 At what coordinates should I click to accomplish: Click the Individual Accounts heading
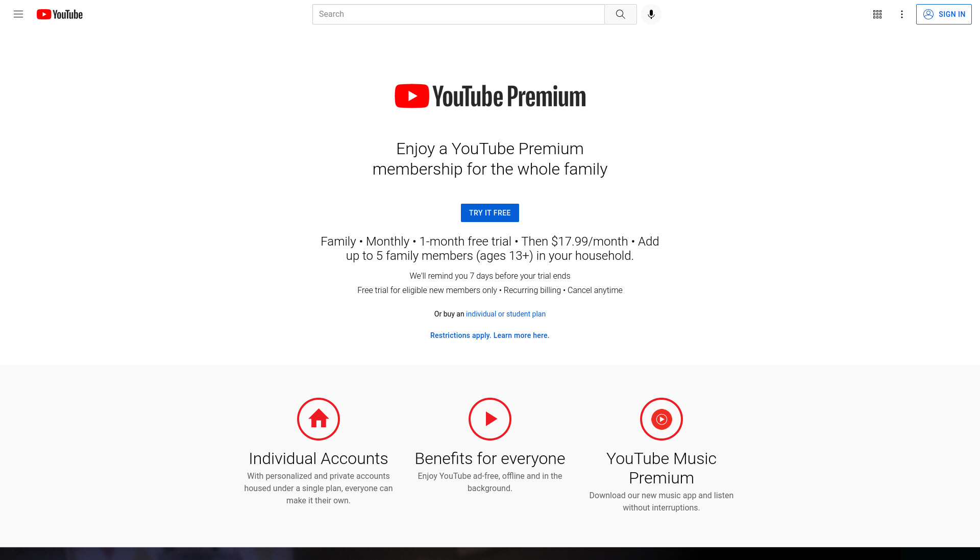(318, 458)
